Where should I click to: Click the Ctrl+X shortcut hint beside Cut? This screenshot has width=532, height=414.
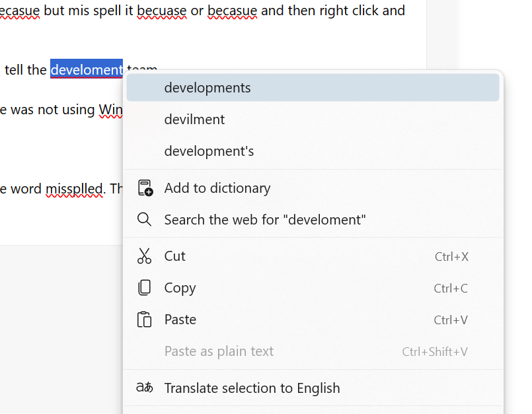point(451,257)
